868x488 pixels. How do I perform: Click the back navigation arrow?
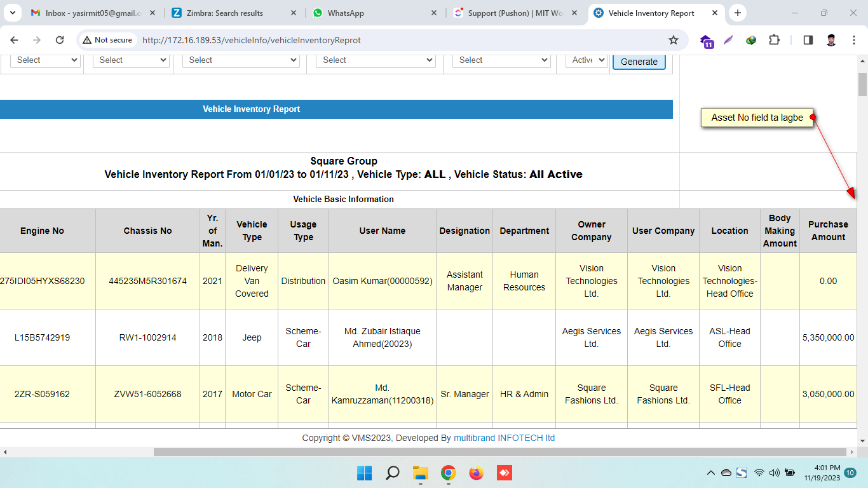(15, 40)
